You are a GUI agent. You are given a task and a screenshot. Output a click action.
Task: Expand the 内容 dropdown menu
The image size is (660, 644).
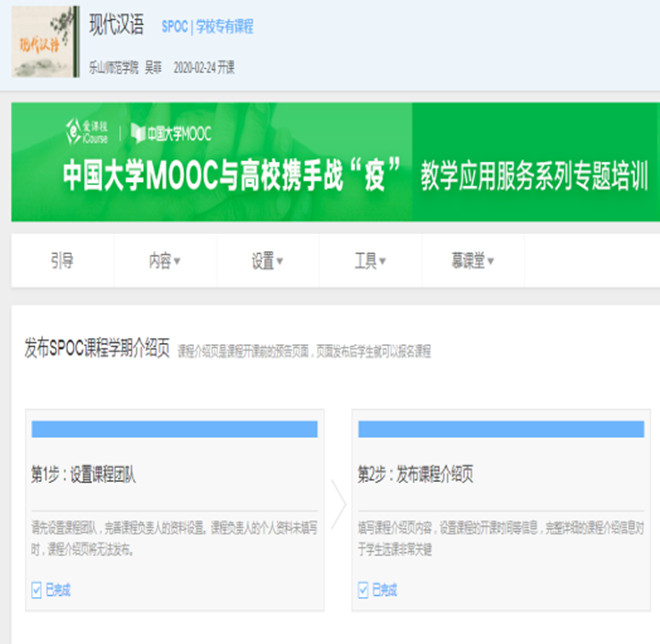(x=164, y=261)
